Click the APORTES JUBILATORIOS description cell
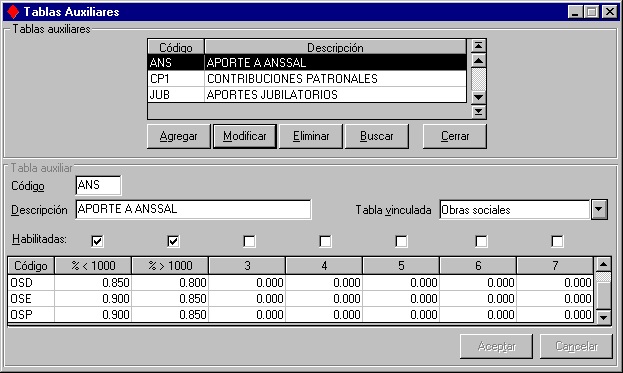Image resolution: width=623 pixels, height=373 pixels. click(335, 95)
